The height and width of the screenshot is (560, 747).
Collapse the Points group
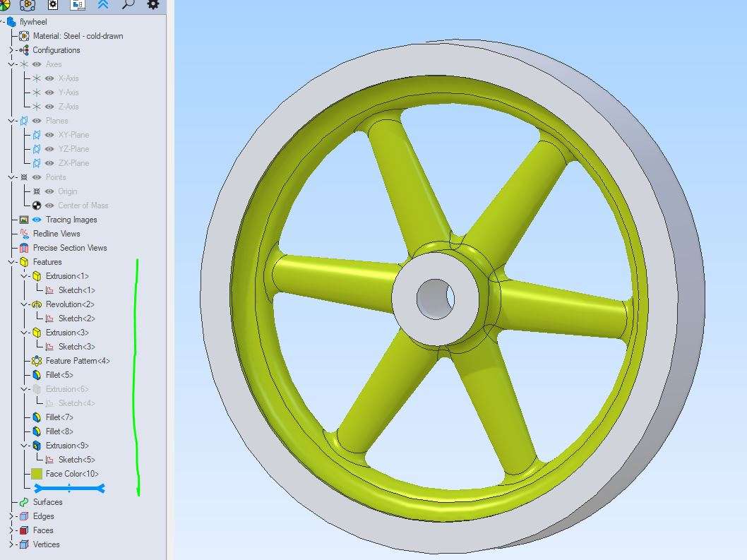click(x=11, y=177)
